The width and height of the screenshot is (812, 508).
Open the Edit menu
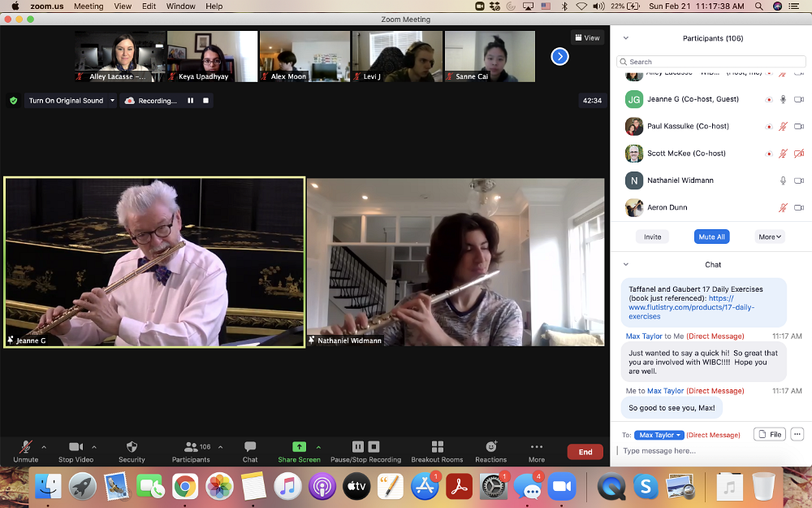pos(149,7)
